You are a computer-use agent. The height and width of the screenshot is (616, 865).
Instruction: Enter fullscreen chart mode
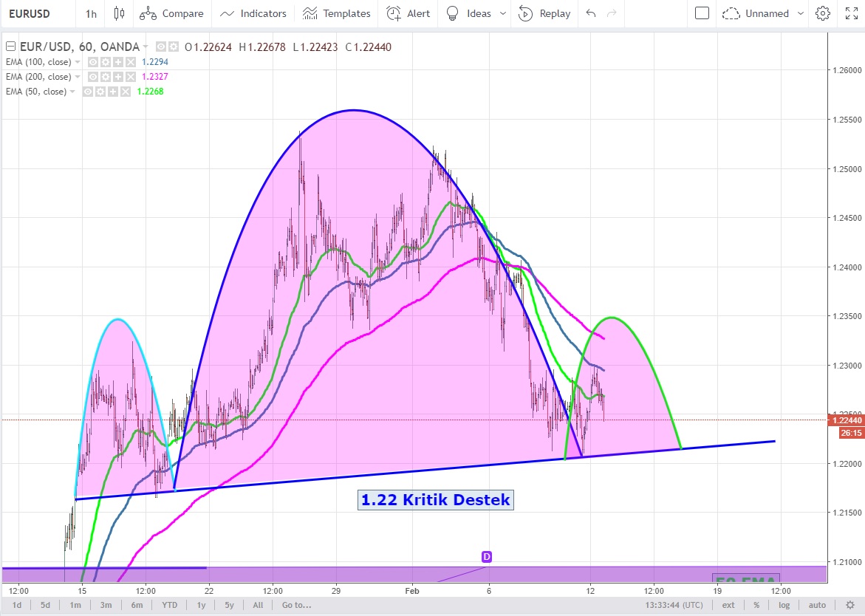(851, 13)
